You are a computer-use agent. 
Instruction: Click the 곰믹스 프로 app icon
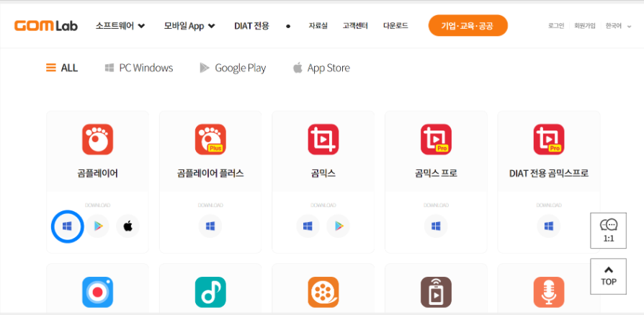pos(436,139)
